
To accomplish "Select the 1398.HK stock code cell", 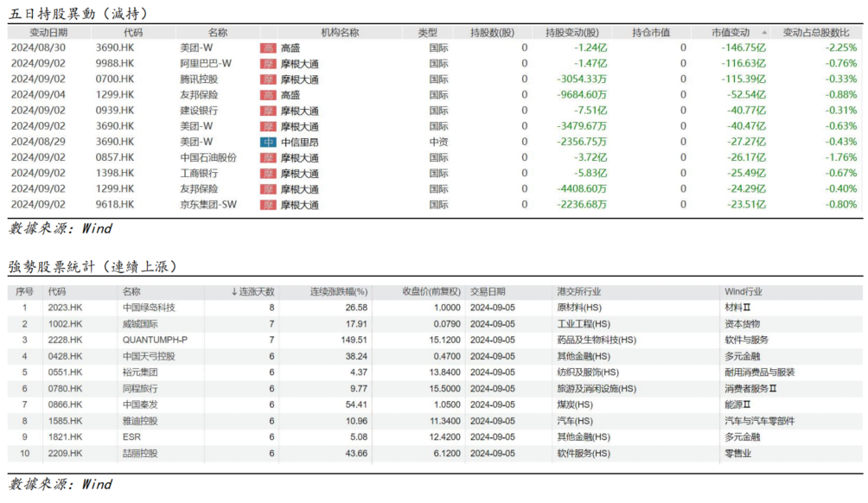I will [x=115, y=173].
